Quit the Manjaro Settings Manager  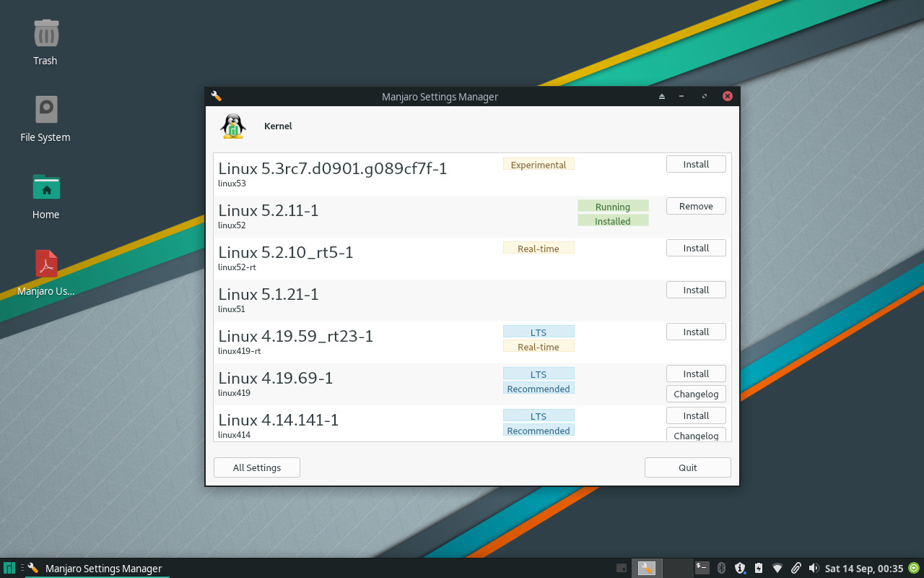pos(687,467)
